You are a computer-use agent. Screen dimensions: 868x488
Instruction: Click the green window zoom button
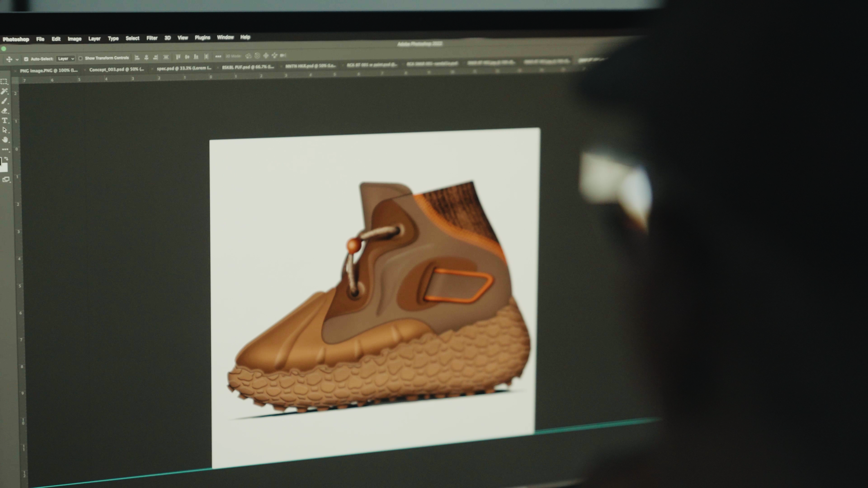pos(4,49)
